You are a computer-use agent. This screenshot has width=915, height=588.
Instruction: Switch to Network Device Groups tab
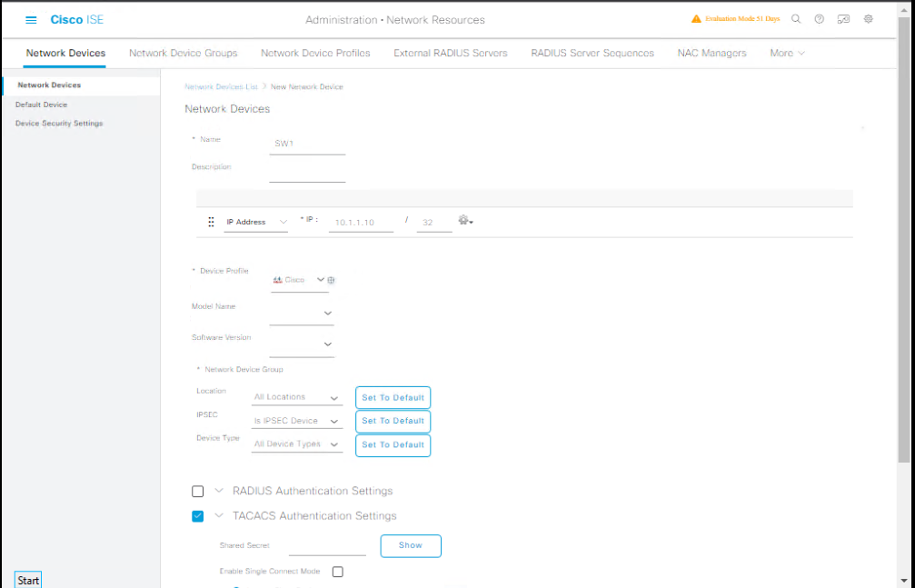point(184,53)
